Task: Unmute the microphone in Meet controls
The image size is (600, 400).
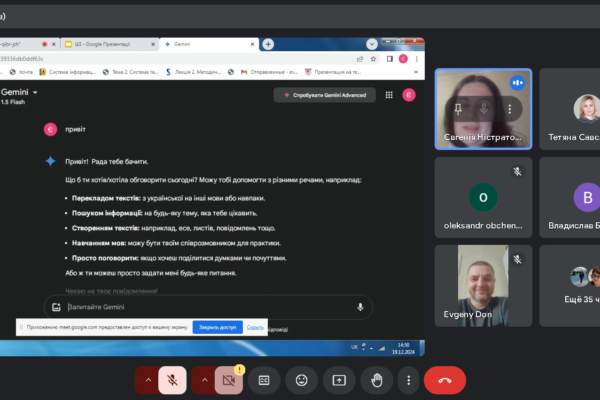Action: click(172, 380)
